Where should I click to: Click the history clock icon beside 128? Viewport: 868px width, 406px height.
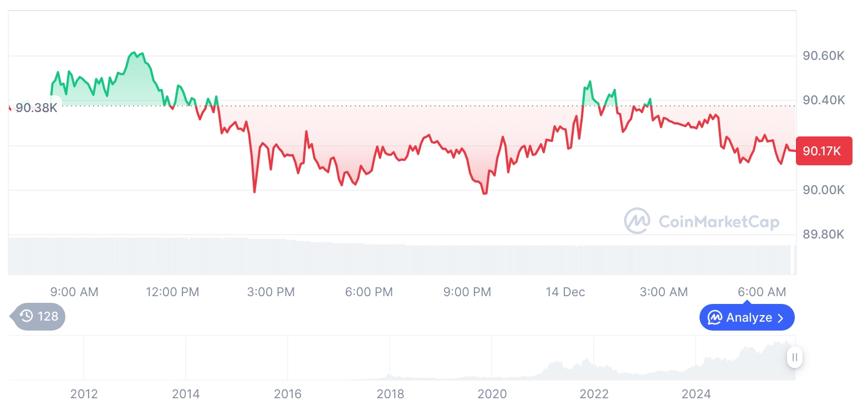coord(27,316)
